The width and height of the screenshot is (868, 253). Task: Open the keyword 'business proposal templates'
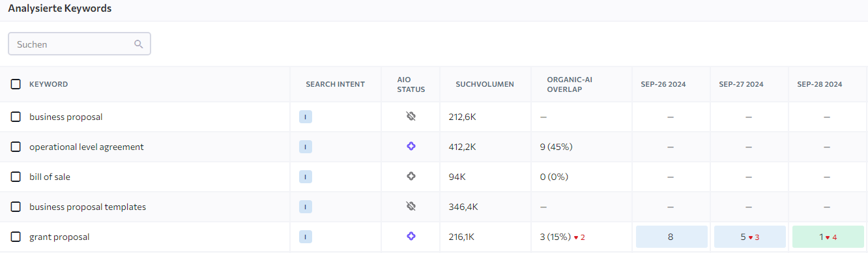(x=87, y=207)
